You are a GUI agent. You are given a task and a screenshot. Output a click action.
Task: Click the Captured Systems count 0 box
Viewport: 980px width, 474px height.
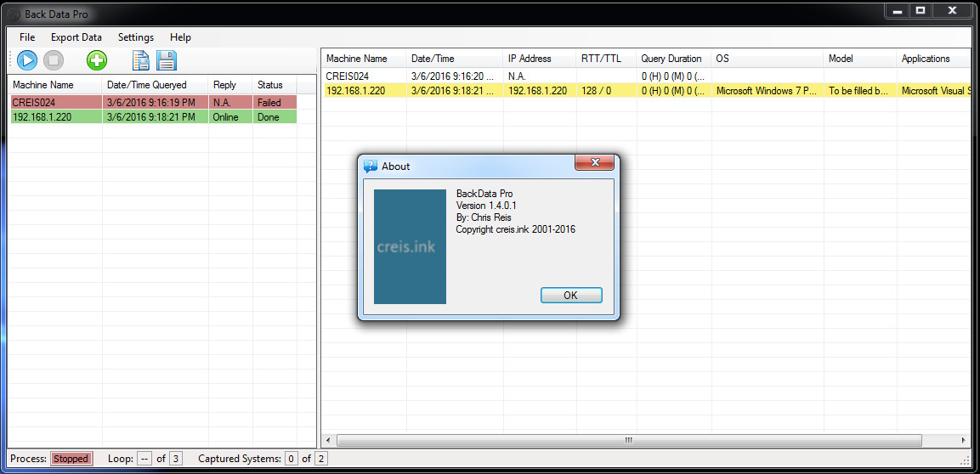(x=292, y=459)
